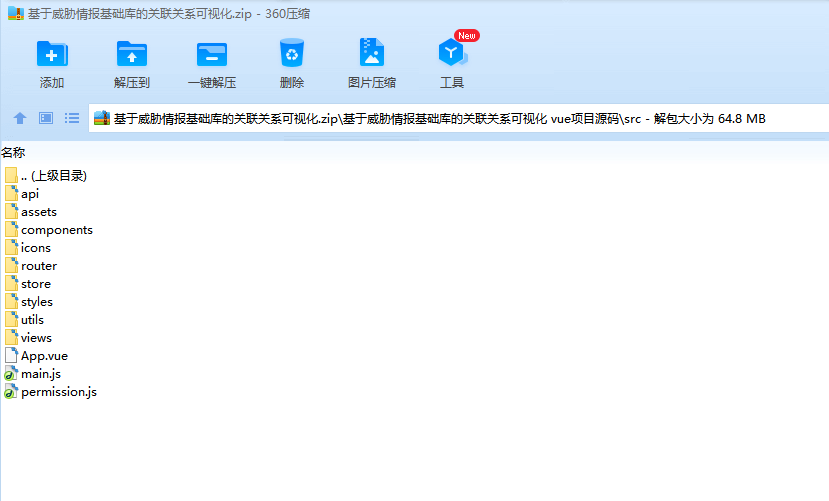Select the store folder icon
The width and height of the screenshot is (829, 501).
point(11,283)
